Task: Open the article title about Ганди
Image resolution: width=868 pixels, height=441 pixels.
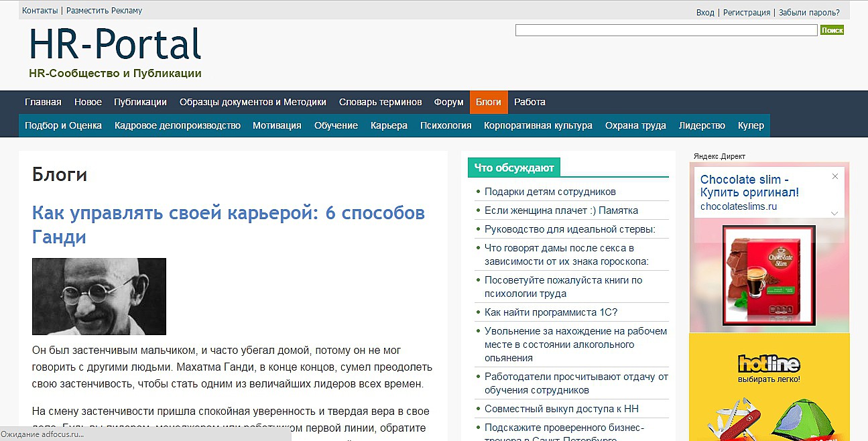Action: click(x=229, y=225)
